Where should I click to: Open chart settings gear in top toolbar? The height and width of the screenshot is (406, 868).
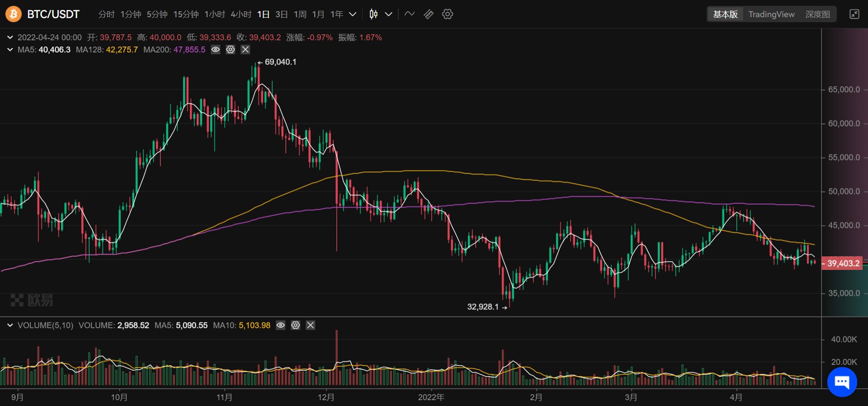click(x=447, y=14)
